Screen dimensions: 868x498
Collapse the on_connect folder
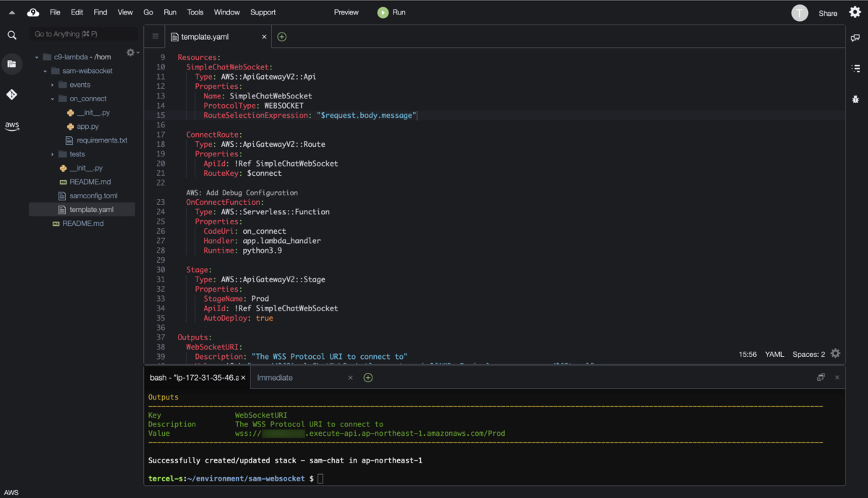coord(53,98)
